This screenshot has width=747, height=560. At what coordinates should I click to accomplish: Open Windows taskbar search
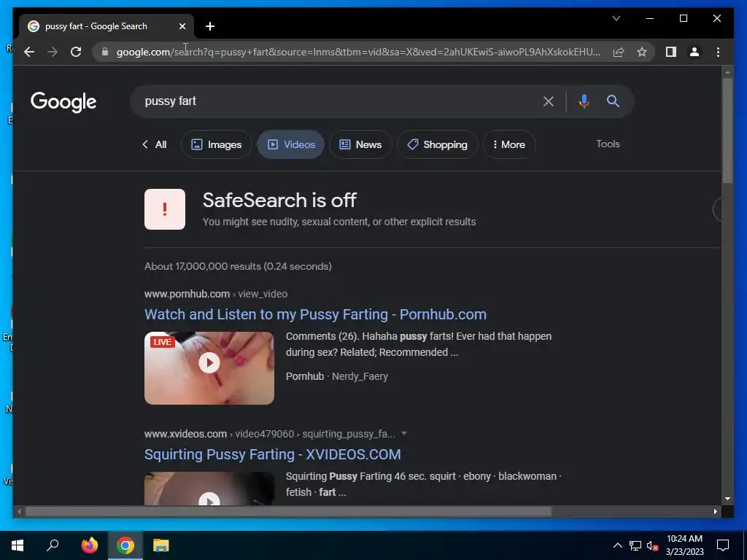(53, 545)
